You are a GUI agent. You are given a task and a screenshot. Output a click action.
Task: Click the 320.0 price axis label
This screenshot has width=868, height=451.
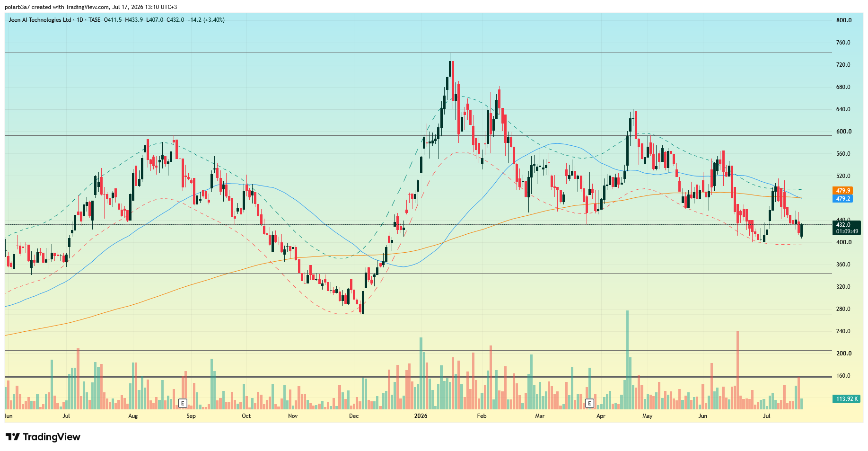coord(844,287)
